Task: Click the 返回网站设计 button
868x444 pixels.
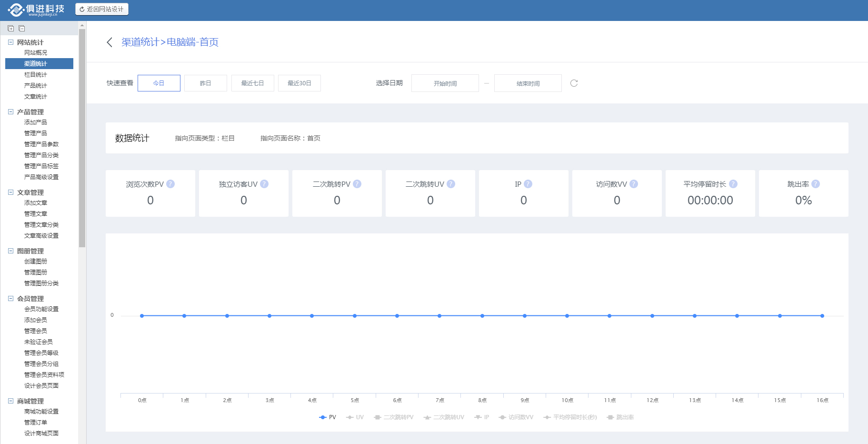Action: point(102,9)
